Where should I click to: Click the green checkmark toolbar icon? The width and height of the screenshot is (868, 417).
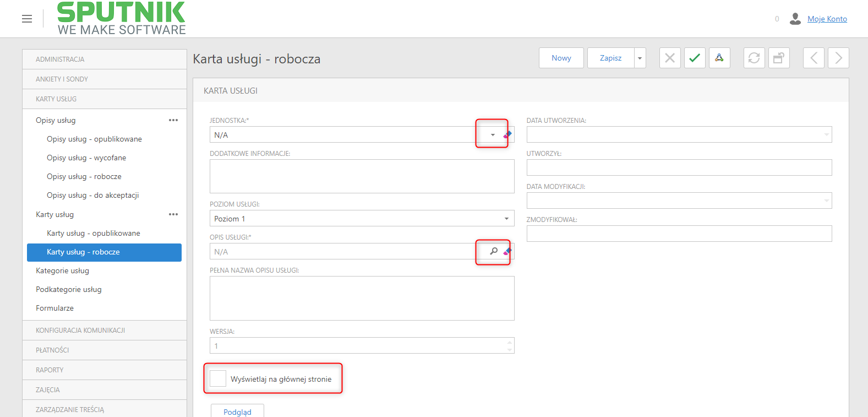[695, 58]
